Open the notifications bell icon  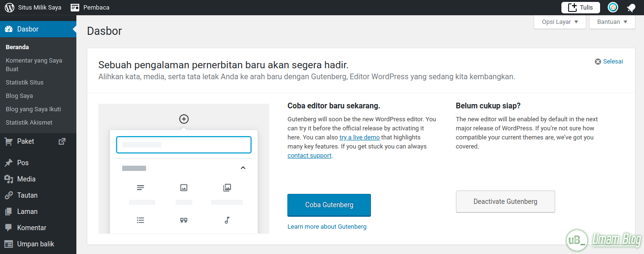[x=631, y=8]
